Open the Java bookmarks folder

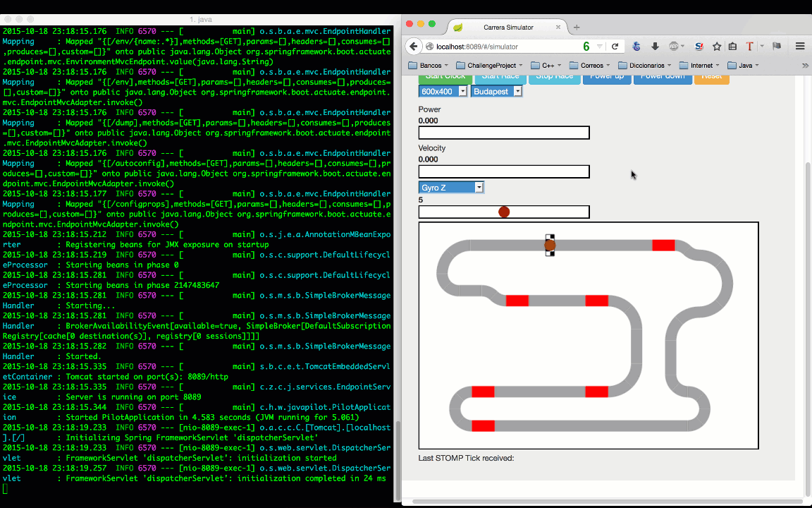[743, 66]
